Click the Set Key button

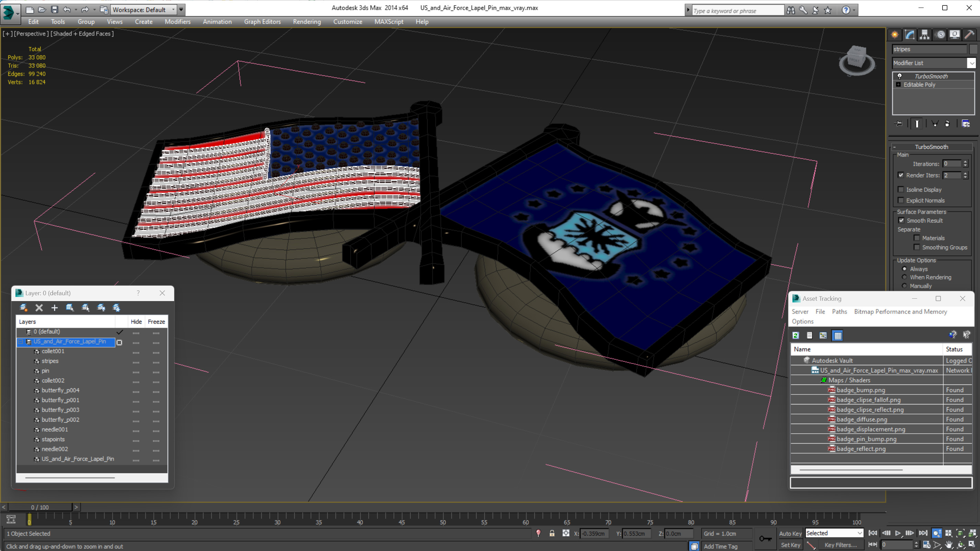(x=790, y=545)
